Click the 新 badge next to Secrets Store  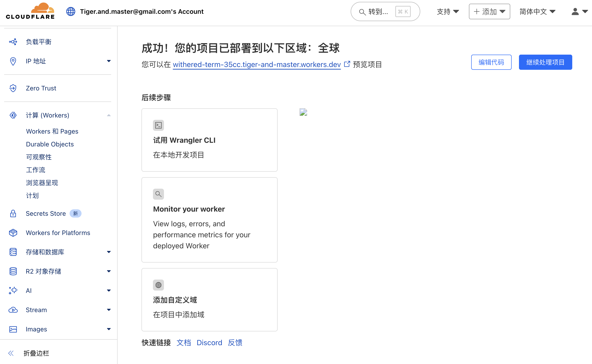75,213
